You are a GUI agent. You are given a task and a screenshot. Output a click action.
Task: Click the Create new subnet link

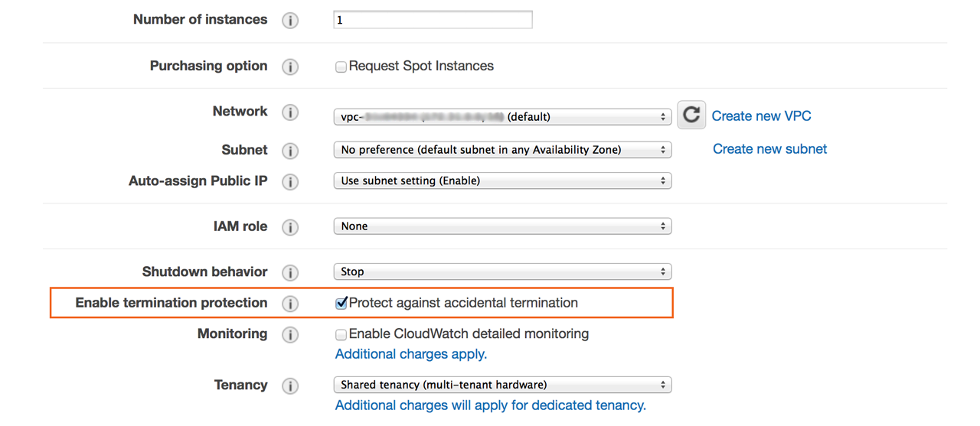click(769, 149)
